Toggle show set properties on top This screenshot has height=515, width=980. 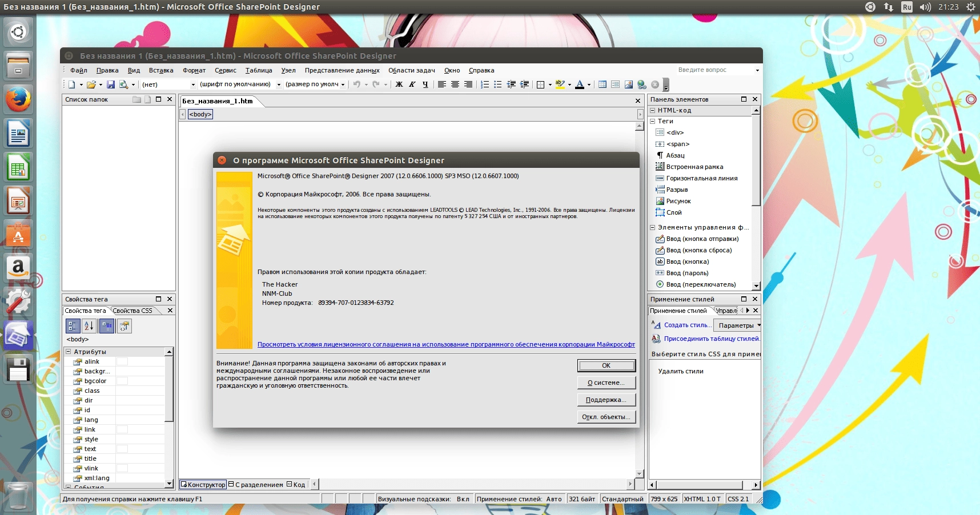pyautogui.click(x=107, y=326)
